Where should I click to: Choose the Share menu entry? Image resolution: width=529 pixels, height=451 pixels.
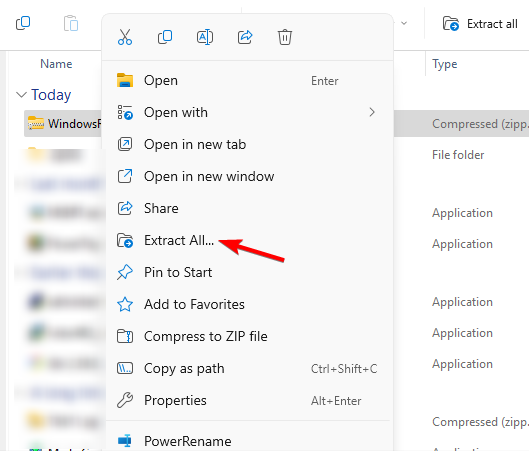point(248,208)
